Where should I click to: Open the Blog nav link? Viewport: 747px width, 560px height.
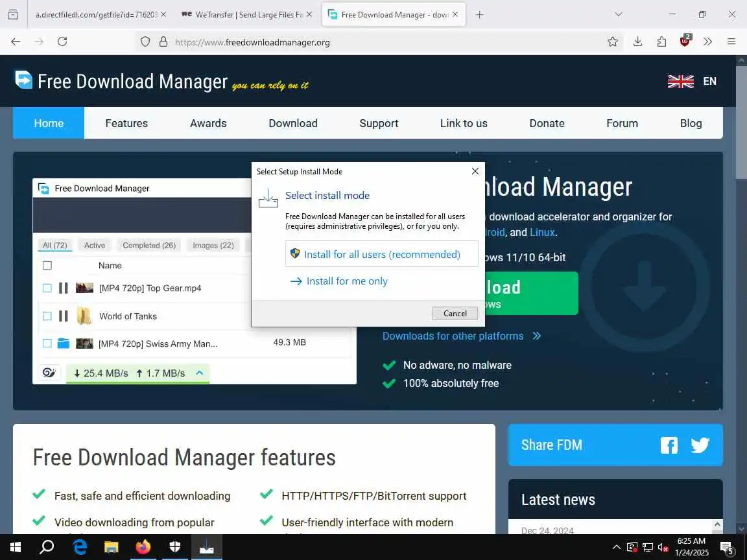691,123
